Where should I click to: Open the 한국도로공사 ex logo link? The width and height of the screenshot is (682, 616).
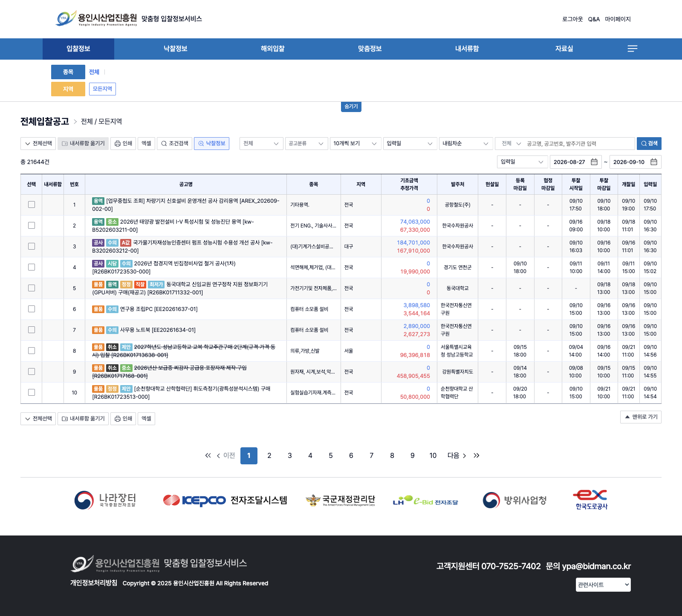(x=591, y=500)
